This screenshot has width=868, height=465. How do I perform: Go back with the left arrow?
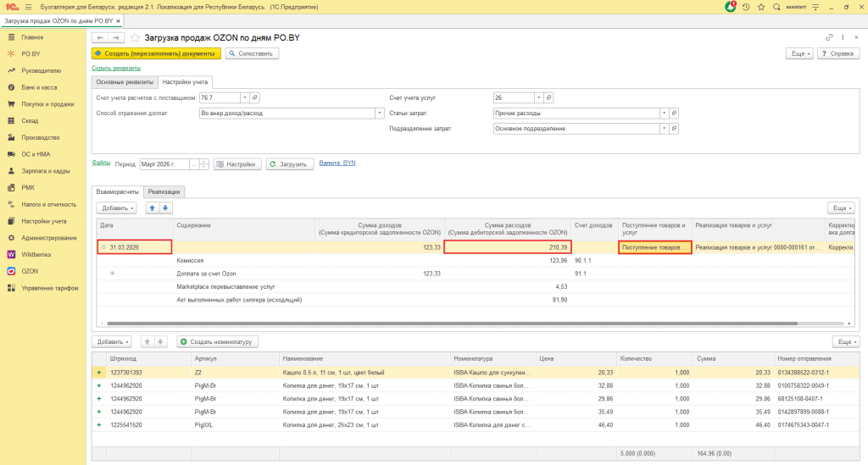(x=100, y=37)
